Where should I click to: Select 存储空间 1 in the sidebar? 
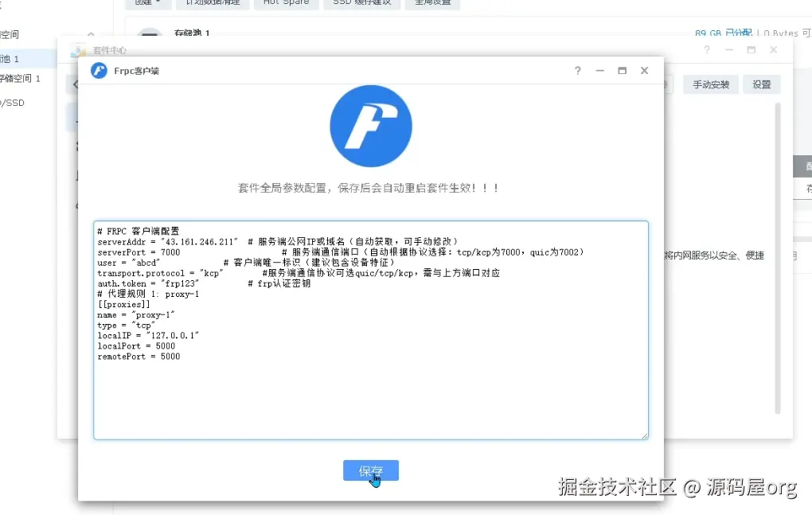(20, 78)
